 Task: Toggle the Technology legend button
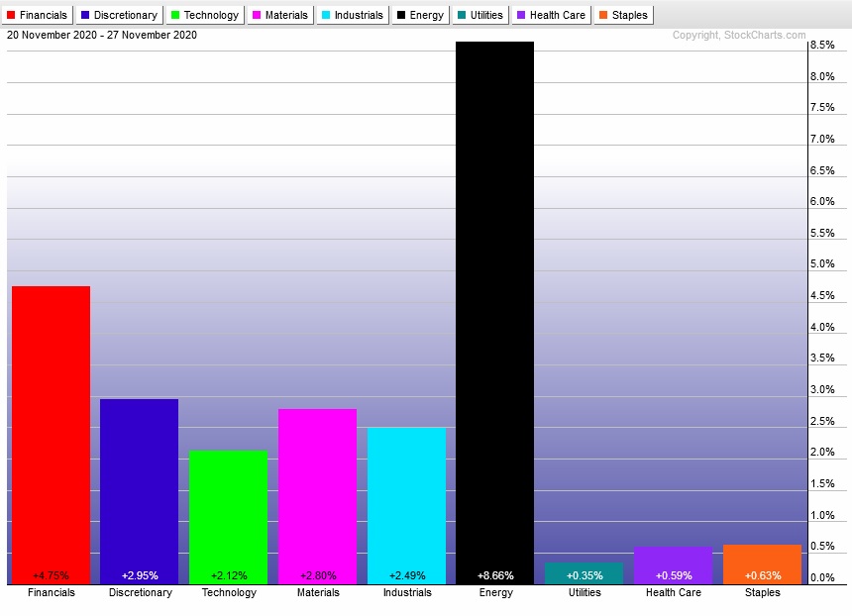205,15
